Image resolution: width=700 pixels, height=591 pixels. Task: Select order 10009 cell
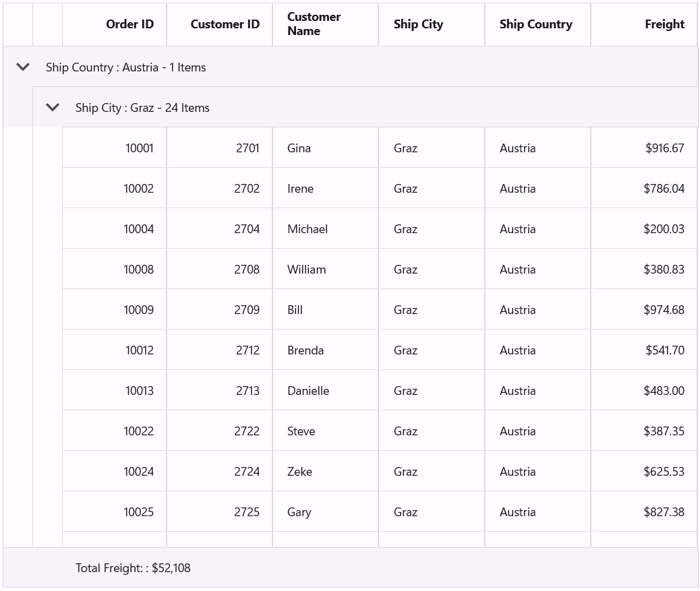(x=138, y=310)
